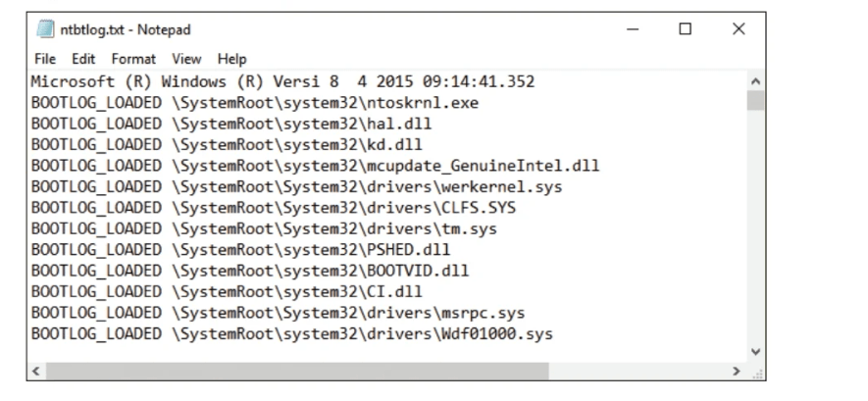Viewport: 868px width, 401px height.
Task: Open the Edit menu
Action: [83, 59]
